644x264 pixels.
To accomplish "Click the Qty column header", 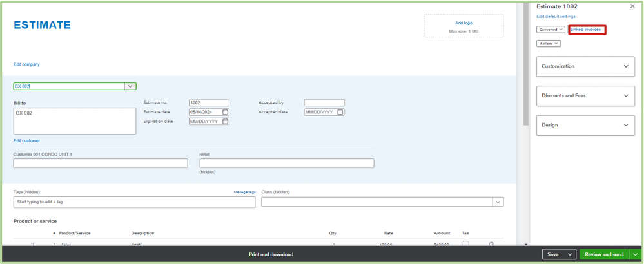I will 332,233.
